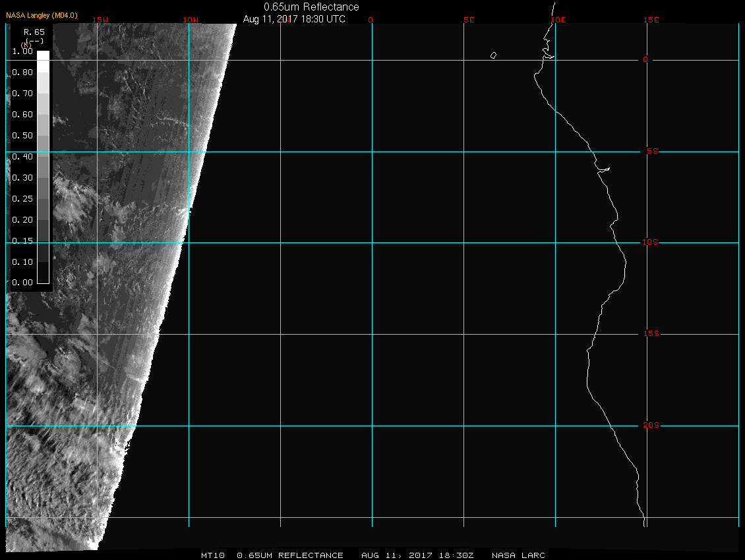Click the 20S latitude label
Viewport: 745px width, 560px height.
click(649, 426)
